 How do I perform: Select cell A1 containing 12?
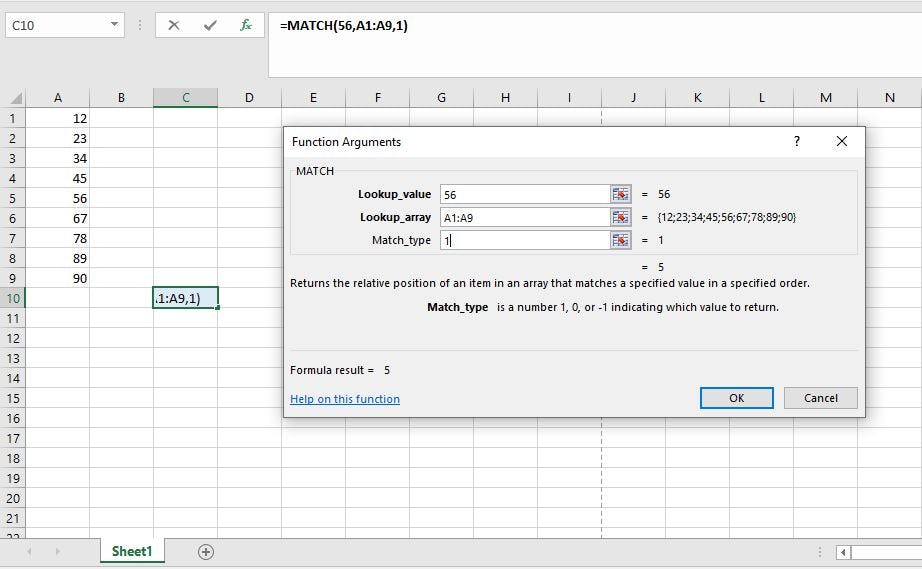pyautogui.click(x=58, y=119)
